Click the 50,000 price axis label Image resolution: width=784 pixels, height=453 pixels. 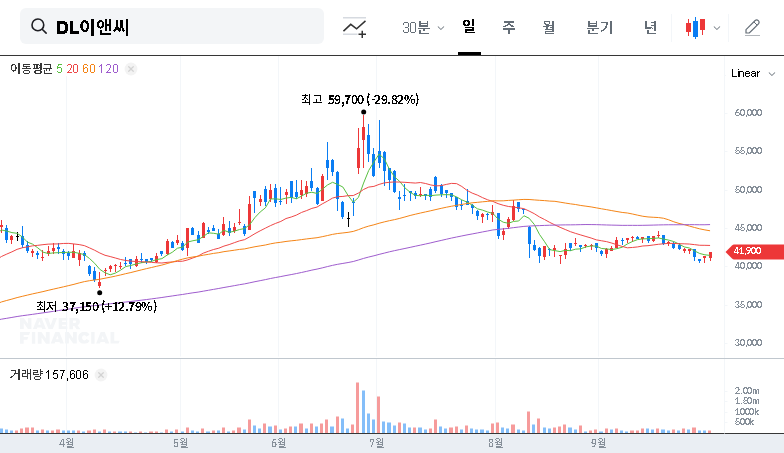tap(748, 190)
